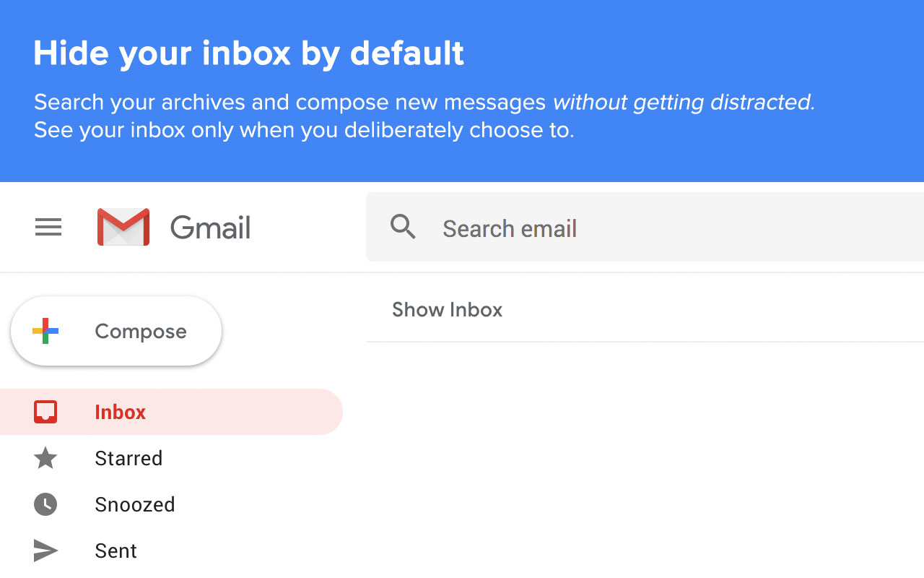Click the Starred star icon
Viewport: 924px width, 578px height.
(x=45, y=458)
